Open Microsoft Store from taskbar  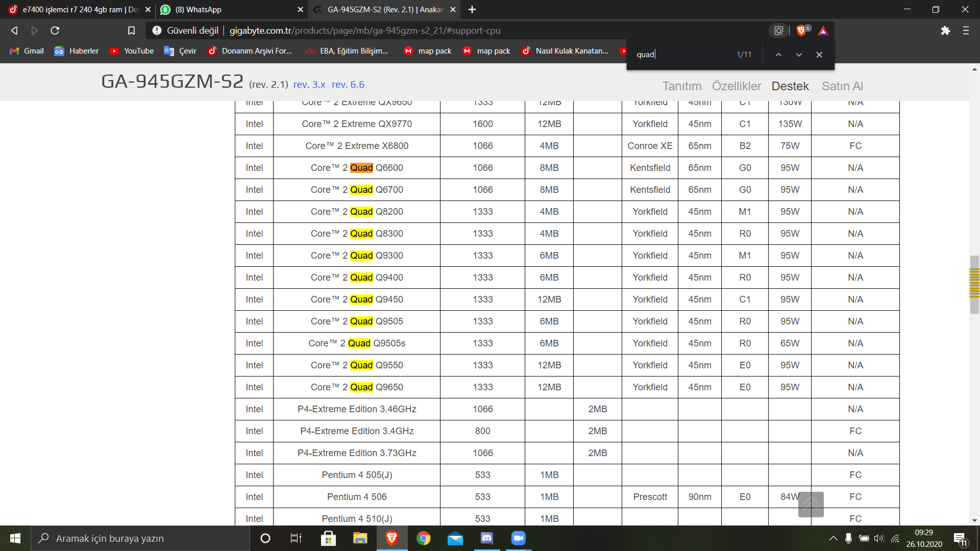tap(328, 538)
